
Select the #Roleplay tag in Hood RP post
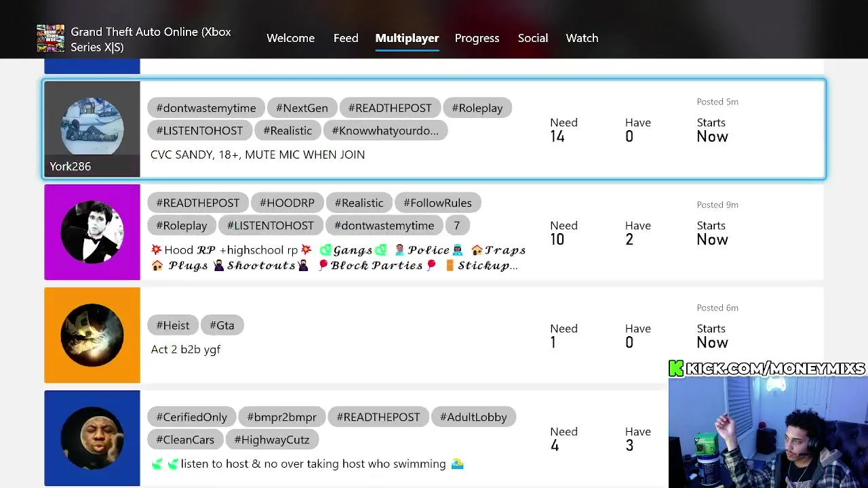(182, 225)
